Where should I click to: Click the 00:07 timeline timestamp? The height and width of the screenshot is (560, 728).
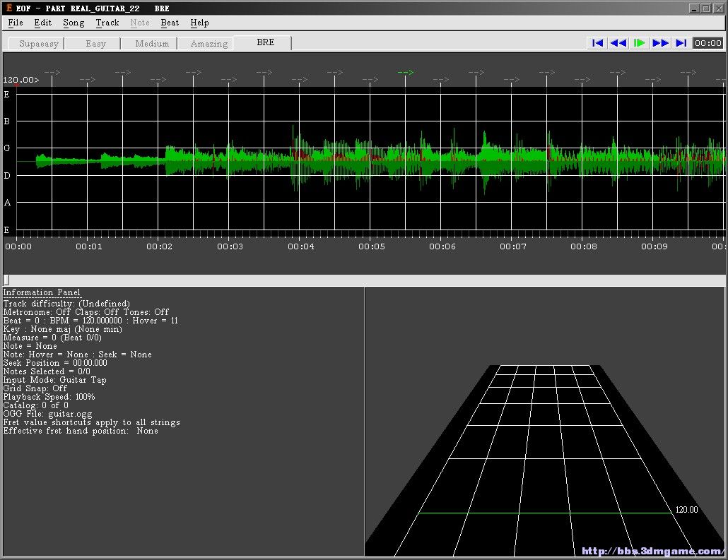pos(513,246)
